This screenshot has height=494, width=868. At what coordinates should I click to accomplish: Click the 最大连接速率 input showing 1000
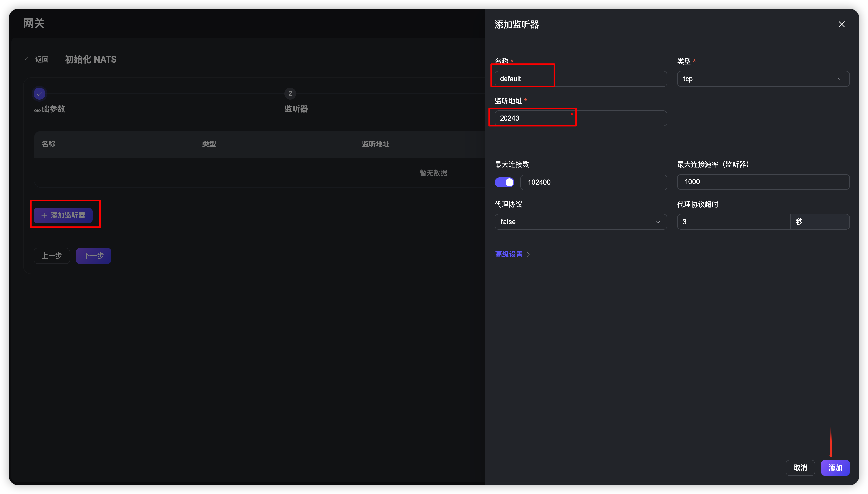[763, 182]
